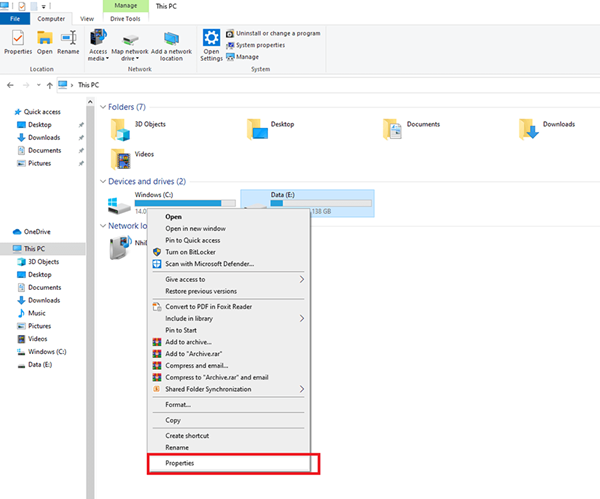Collapse the Folders (7) section
The height and width of the screenshot is (499, 600).
coord(102,106)
